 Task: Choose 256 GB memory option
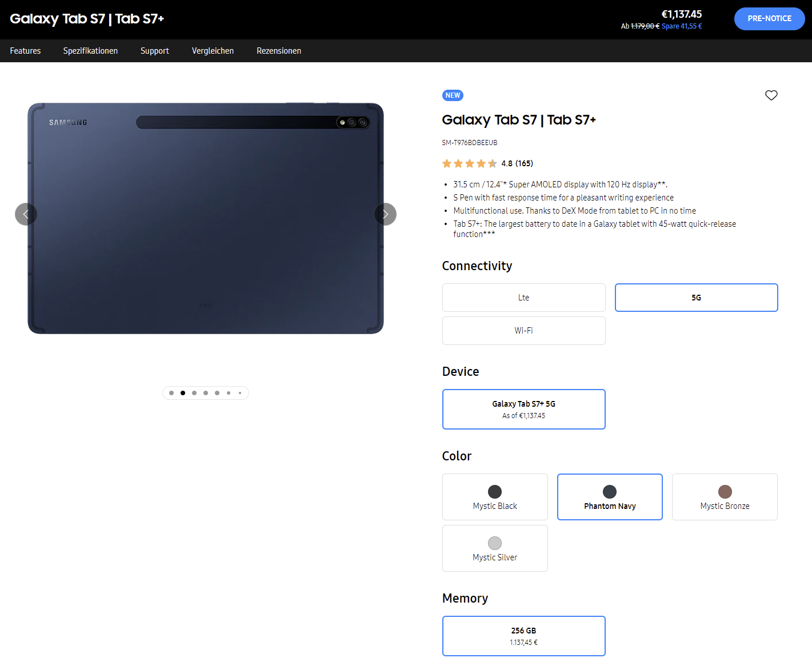[x=523, y=636]
